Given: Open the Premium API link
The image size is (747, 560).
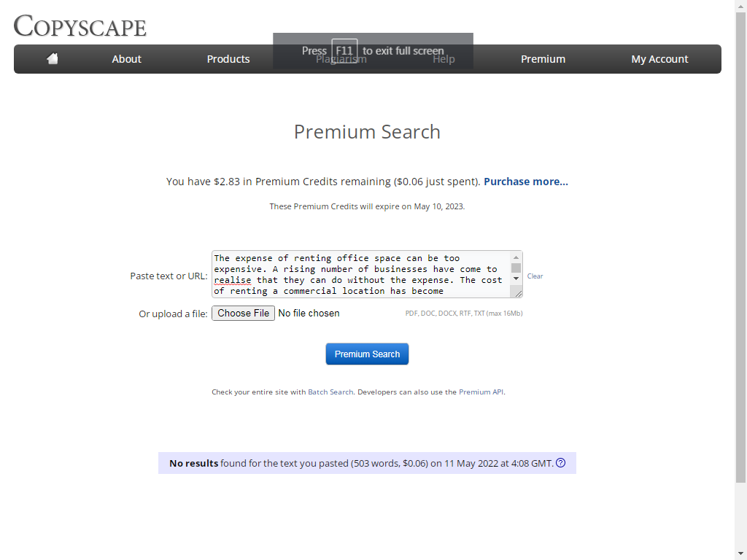Looking at the screenshot, I should point(481,392).
